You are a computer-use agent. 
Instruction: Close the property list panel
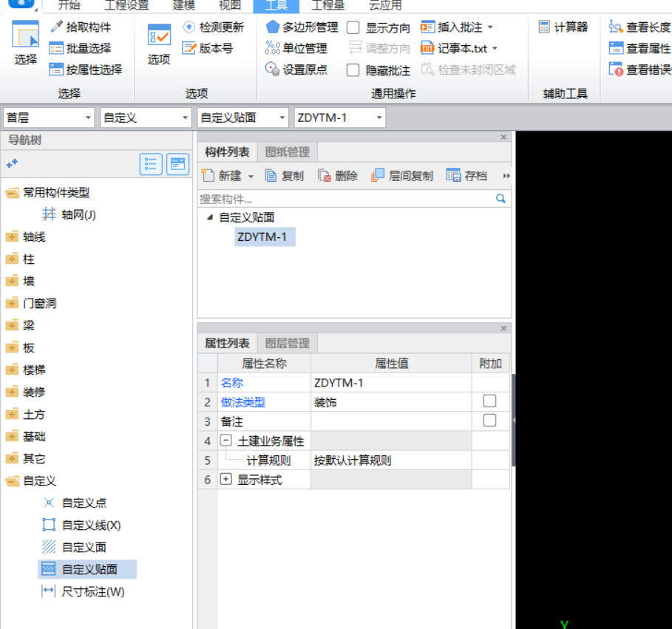(503, 328)
